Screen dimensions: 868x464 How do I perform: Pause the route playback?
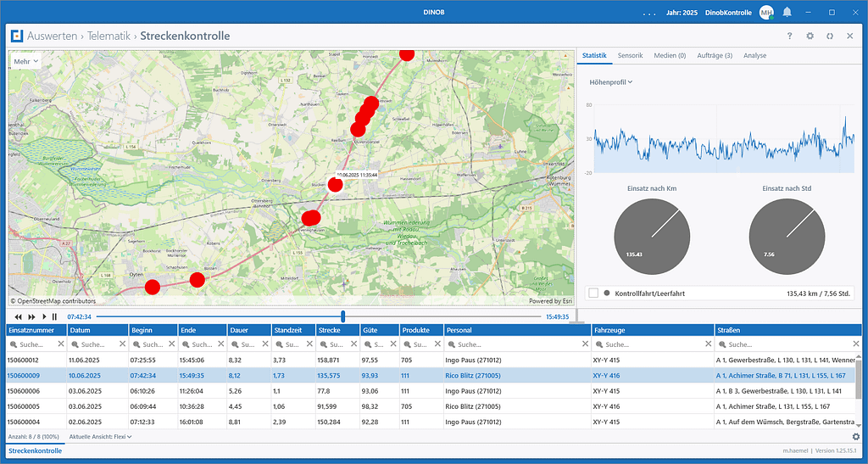click(55, 316)
